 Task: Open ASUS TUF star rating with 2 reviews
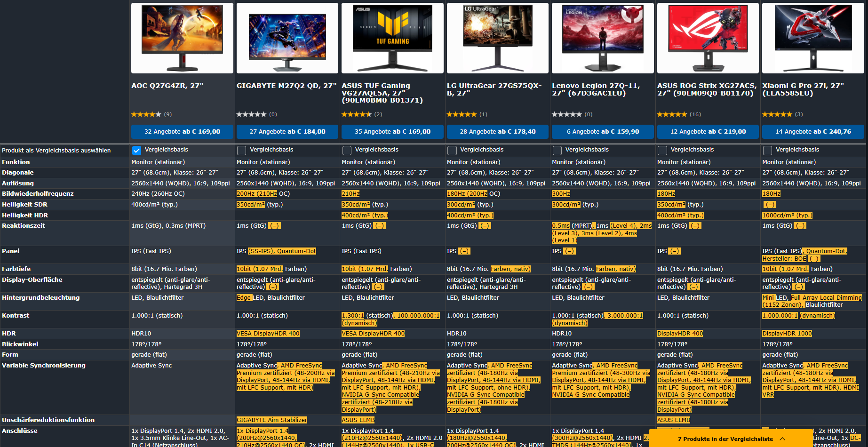[362, 114]
